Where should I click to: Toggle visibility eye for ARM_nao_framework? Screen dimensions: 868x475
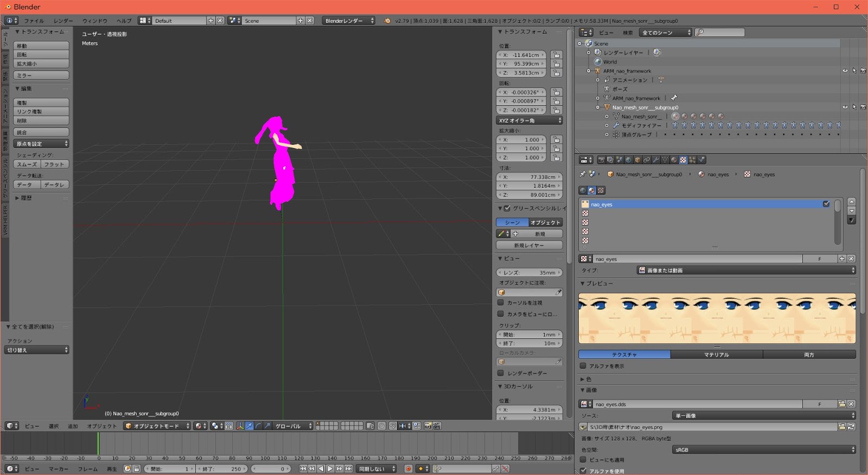click(845, 70)
